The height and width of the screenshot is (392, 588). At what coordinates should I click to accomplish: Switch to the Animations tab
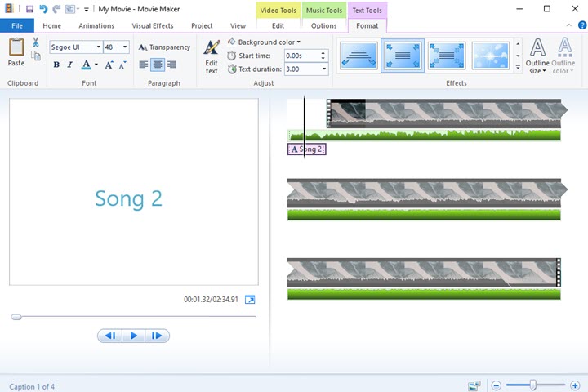96,25
